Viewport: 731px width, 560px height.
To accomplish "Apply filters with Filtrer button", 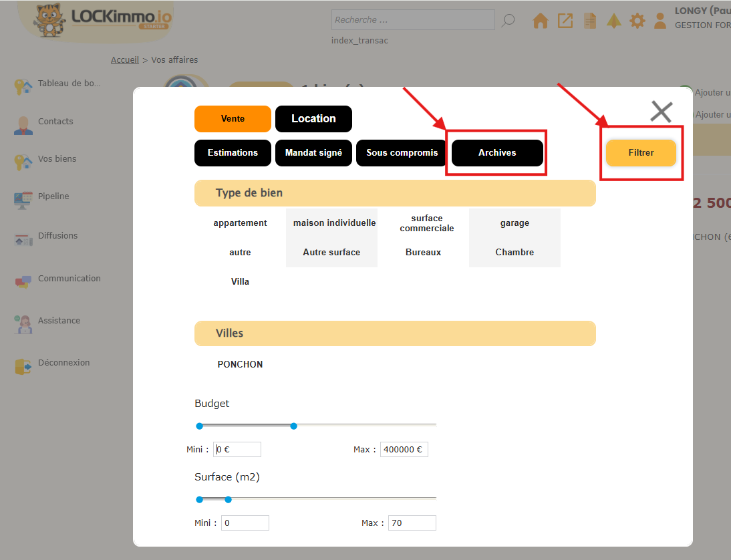I will pyautogui.click(x=641, y=153).
